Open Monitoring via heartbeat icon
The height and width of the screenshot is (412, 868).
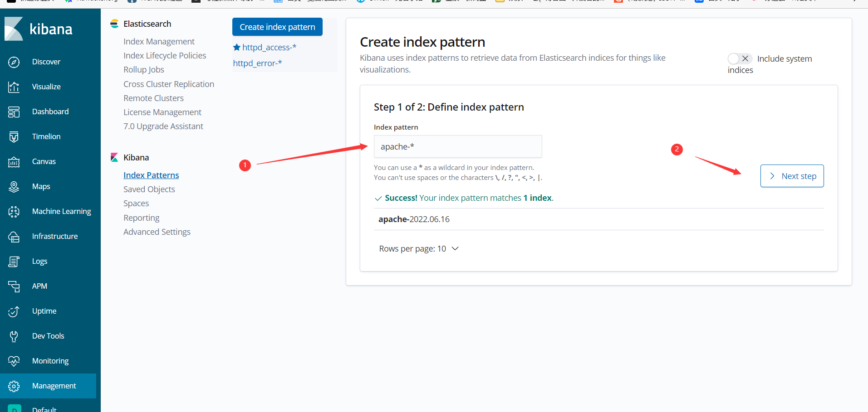point(14,361)
